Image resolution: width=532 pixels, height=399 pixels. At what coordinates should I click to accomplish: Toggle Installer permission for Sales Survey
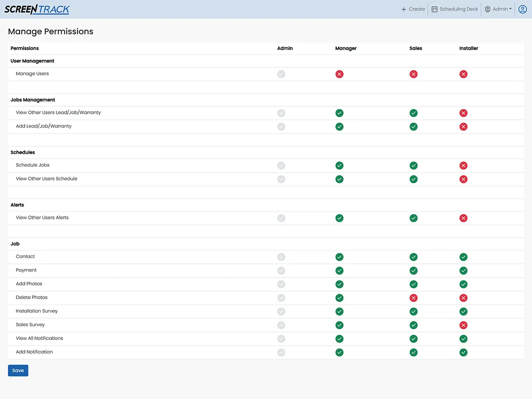tap(463, 325)
